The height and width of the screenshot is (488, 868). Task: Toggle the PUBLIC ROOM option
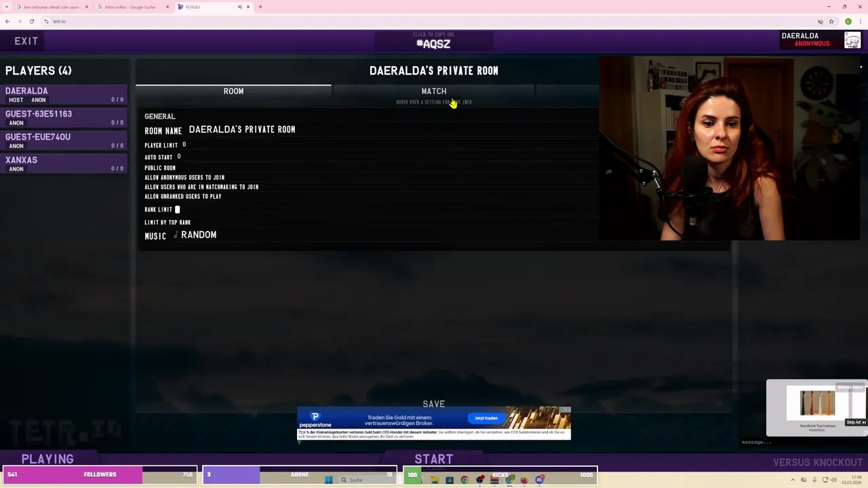pyautogui.click(x=160, y=168)
